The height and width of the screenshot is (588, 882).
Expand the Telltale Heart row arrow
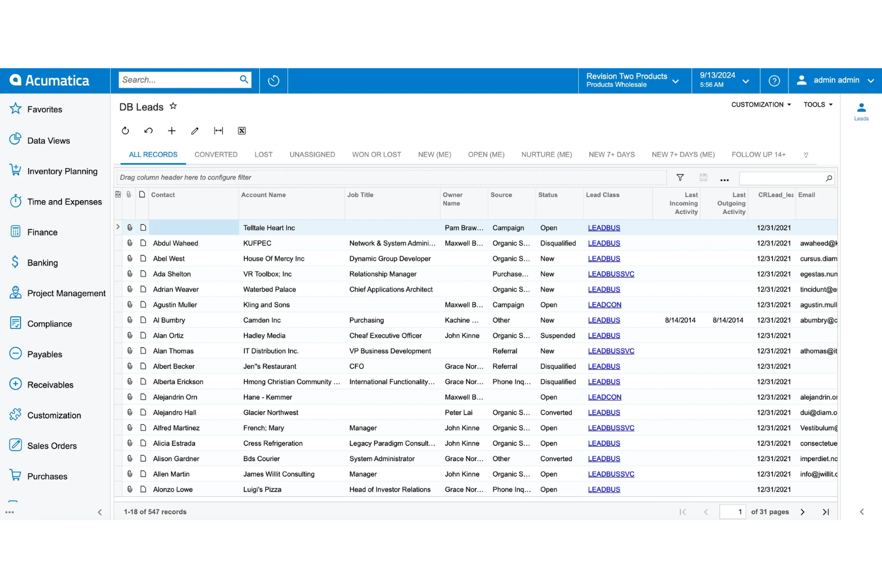tap(117, 227)
